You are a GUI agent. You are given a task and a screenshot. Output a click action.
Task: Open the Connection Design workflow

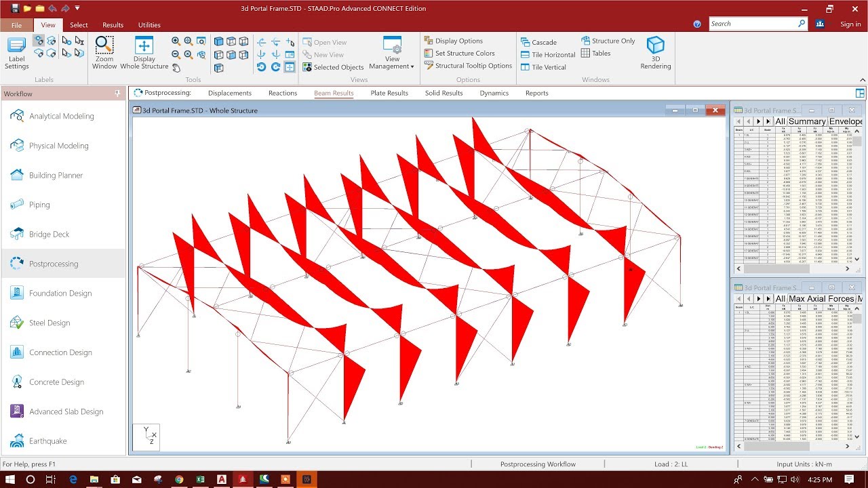point(63,352)
